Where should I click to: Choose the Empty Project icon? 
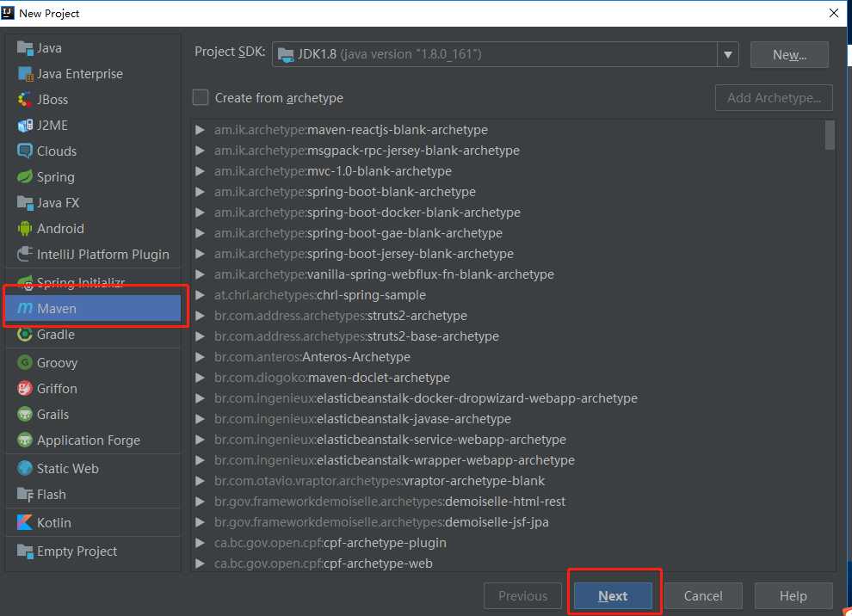25,551
